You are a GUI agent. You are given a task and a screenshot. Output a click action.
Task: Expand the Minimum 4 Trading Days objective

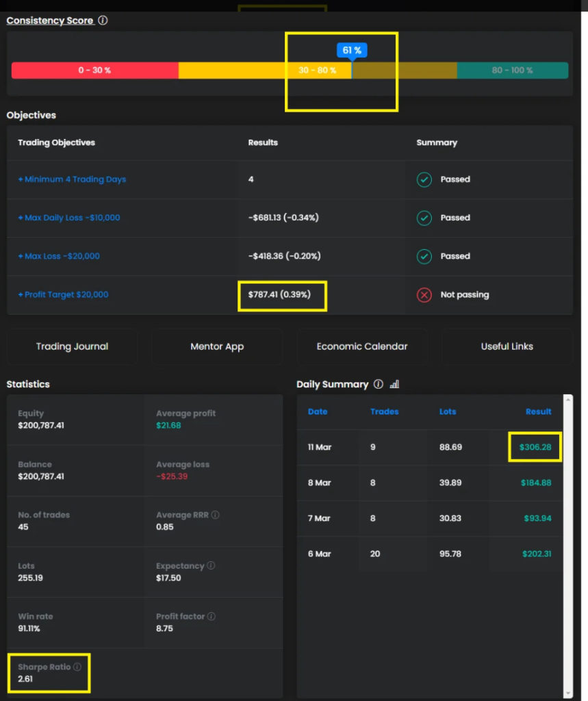pos(72,179)
